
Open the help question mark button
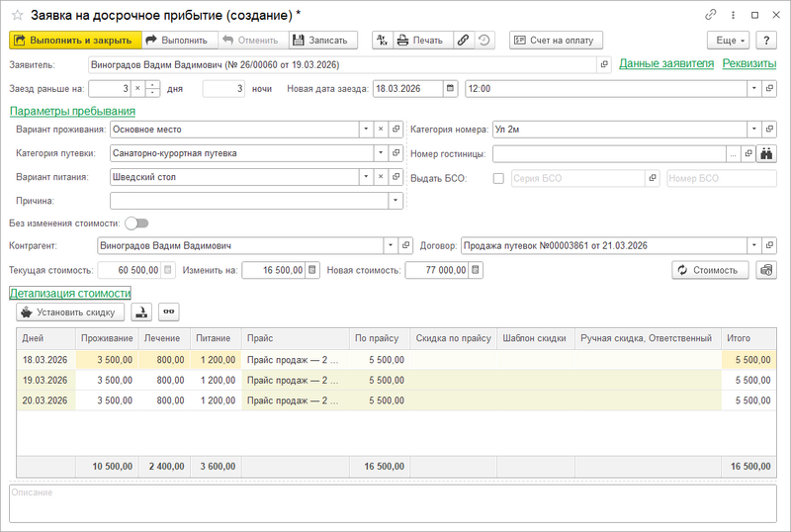point(767,41)
